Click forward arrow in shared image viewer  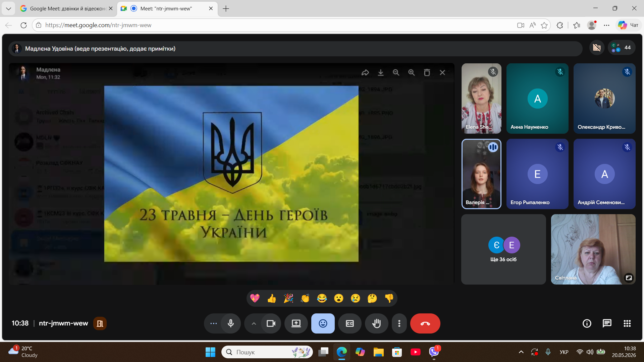coord(365,72)
